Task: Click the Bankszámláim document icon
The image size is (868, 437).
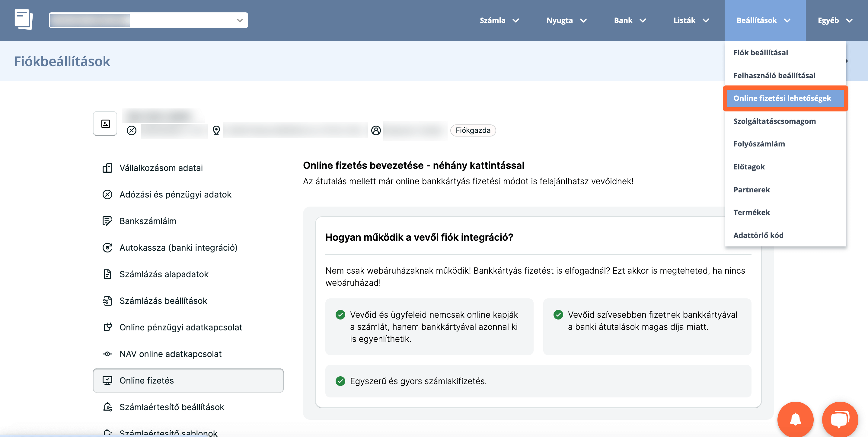Action: [107, 221]
